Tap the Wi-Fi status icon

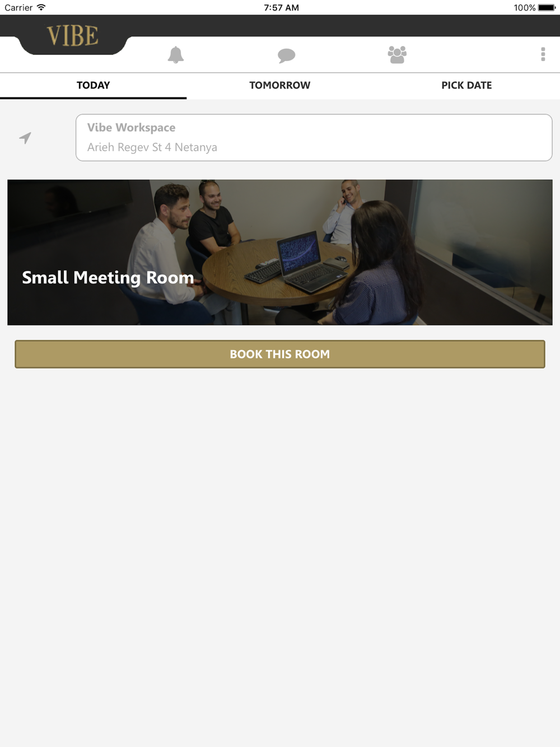pyautogui.click(x=41, y=7)
